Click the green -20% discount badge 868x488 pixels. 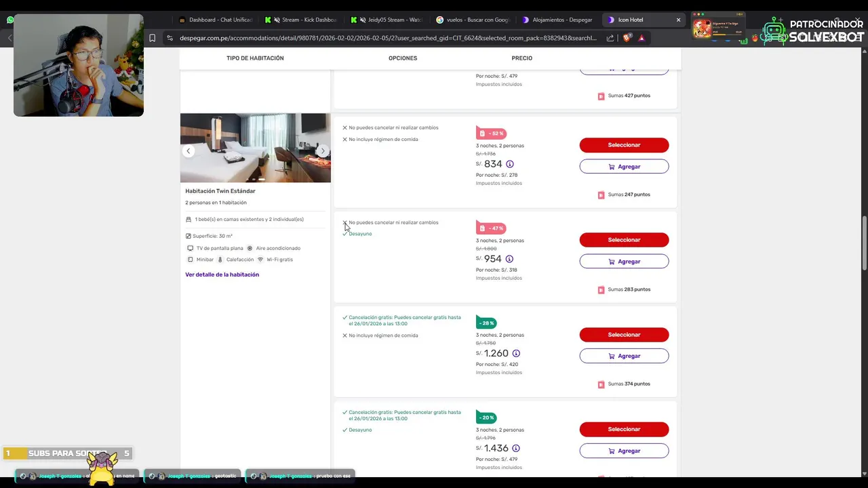pyautogui.click(x=486, y=418)
